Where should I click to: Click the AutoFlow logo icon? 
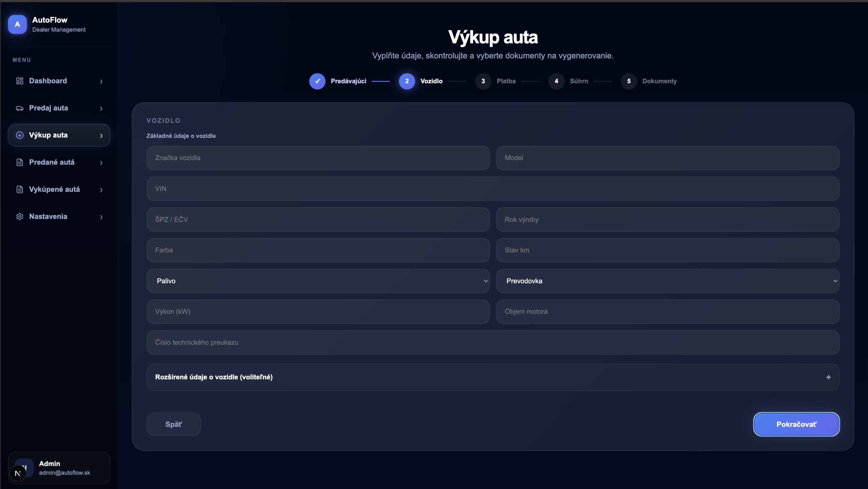(17, 24)
